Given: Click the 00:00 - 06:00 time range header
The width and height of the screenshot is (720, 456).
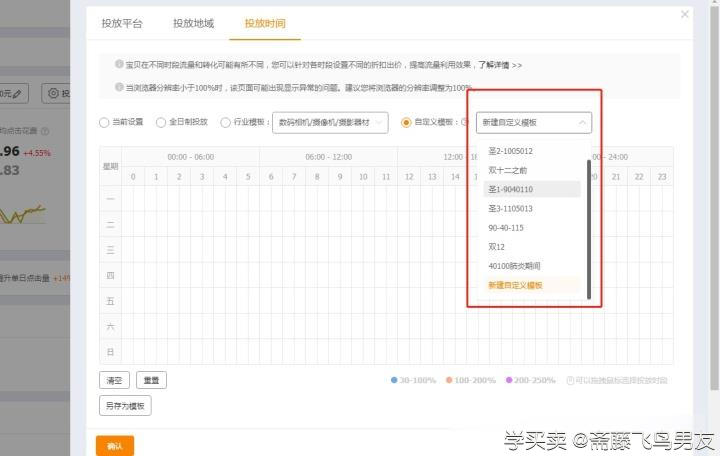Looking at the screenshot, I should (191, 157).
